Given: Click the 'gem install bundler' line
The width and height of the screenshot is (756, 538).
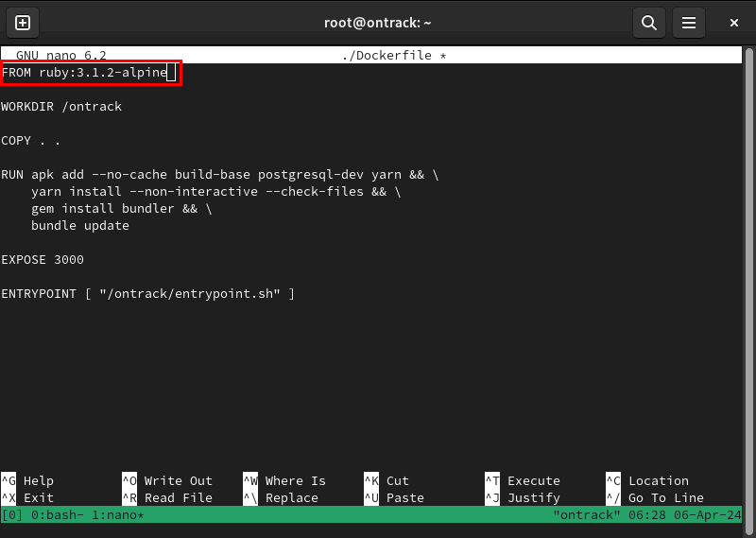Looking at the screenshot, I should click(x=122, y=208).
